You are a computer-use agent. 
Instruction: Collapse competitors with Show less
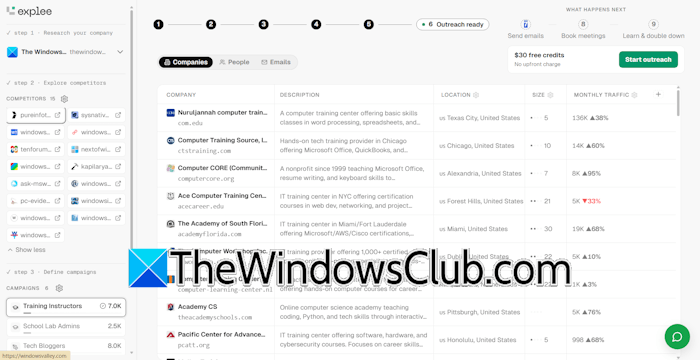[27, 250]
